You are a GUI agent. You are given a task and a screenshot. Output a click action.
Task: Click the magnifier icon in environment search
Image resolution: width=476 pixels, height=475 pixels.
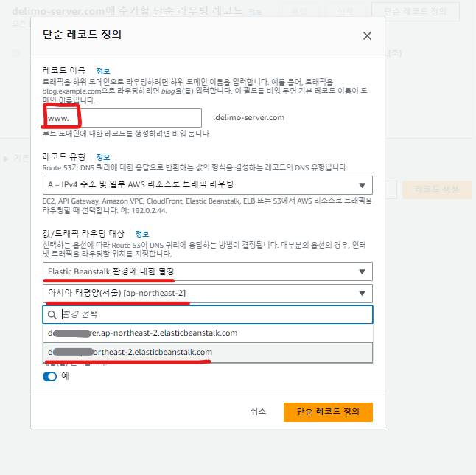click(52, 315)
